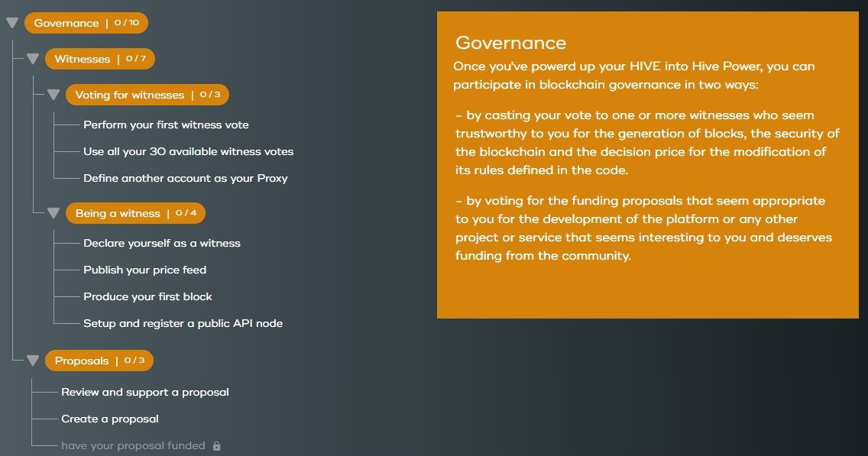This screenshot has width=868, height=456.
Task: Collapse the Witnesses section arrow
Action: 33,59
